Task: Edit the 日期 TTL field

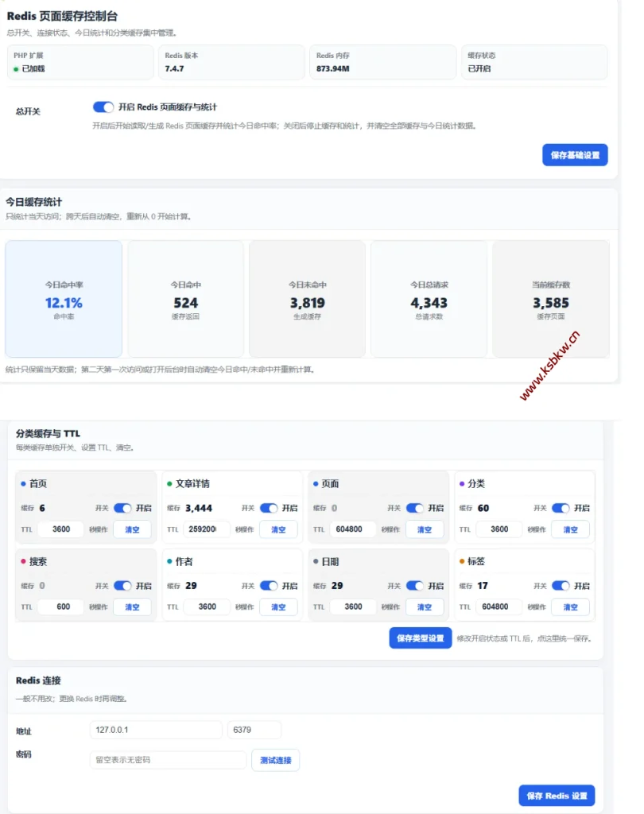Action: click(x=353, y=607)
